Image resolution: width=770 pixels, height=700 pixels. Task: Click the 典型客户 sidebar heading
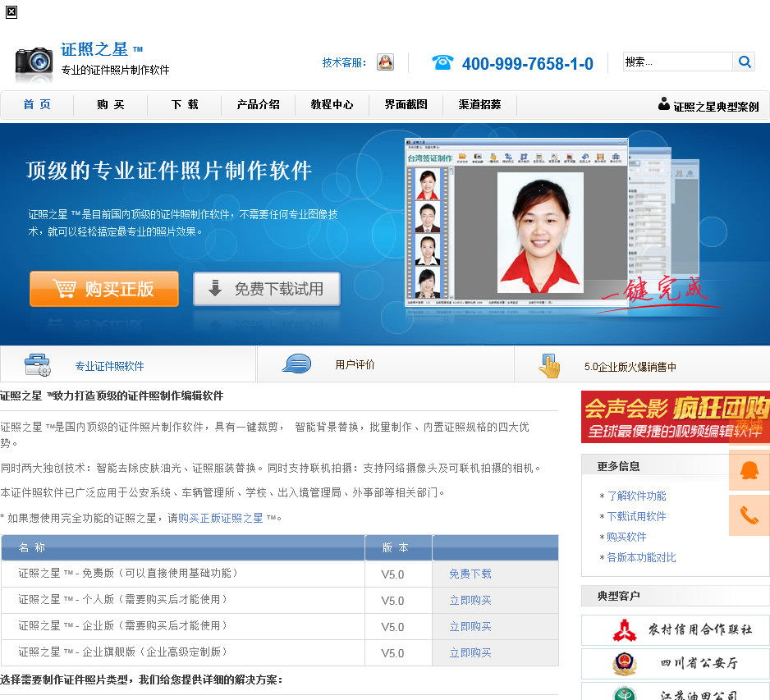(x=618, y=596)
